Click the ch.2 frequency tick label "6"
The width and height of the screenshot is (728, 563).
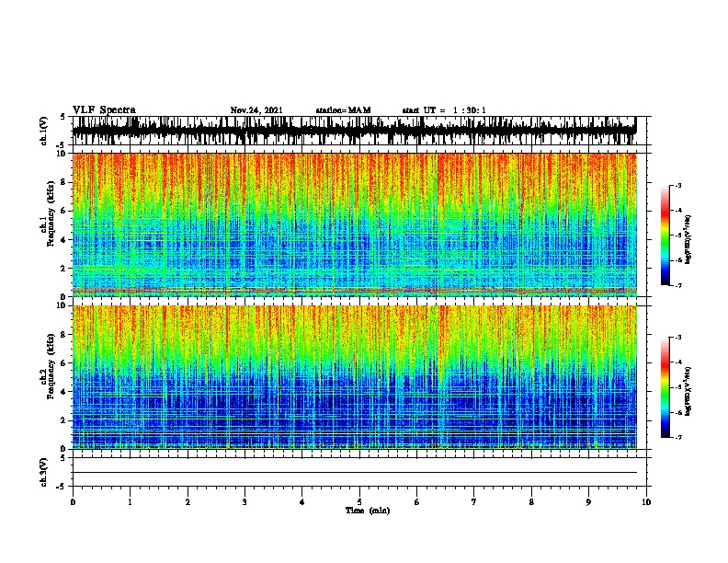pos(63,362)
